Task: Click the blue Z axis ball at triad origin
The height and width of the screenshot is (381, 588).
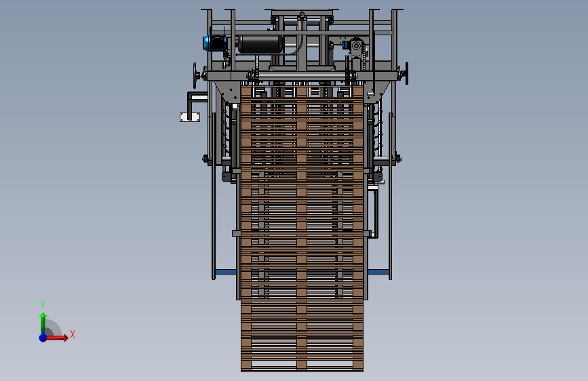Action: coord(43,338)
